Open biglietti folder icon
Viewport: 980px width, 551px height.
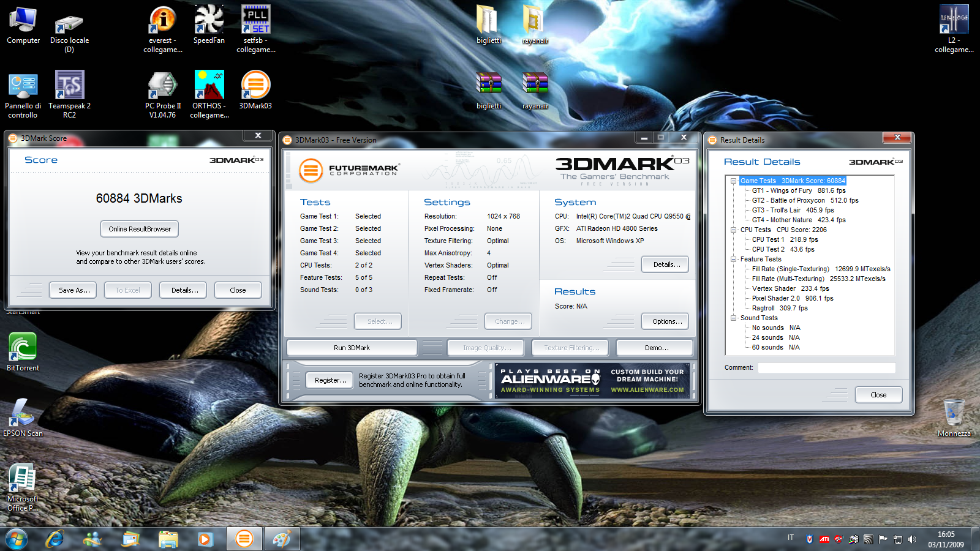point(489,25)
